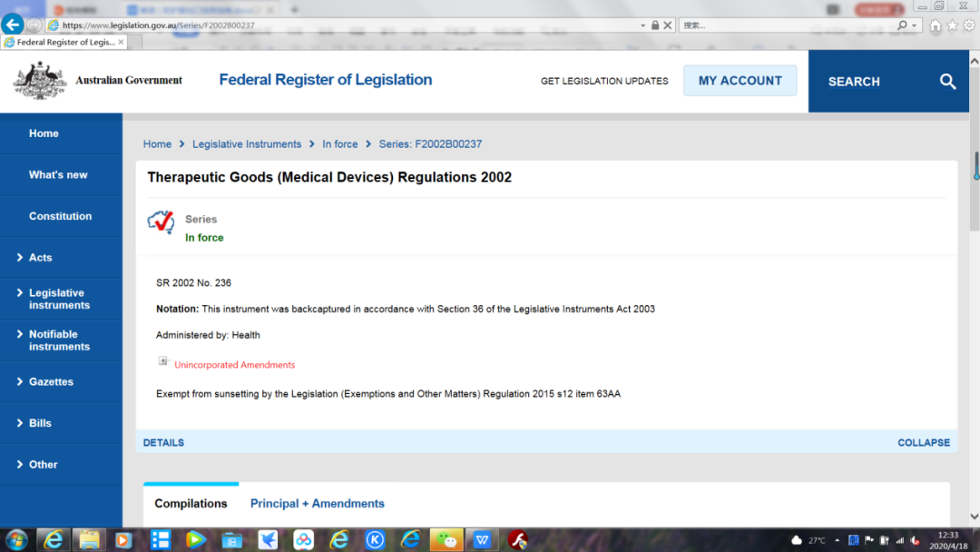Screen dimensions: 980x552
Task: Expand the Gazettes sidebar section
Action: [51, 382]
